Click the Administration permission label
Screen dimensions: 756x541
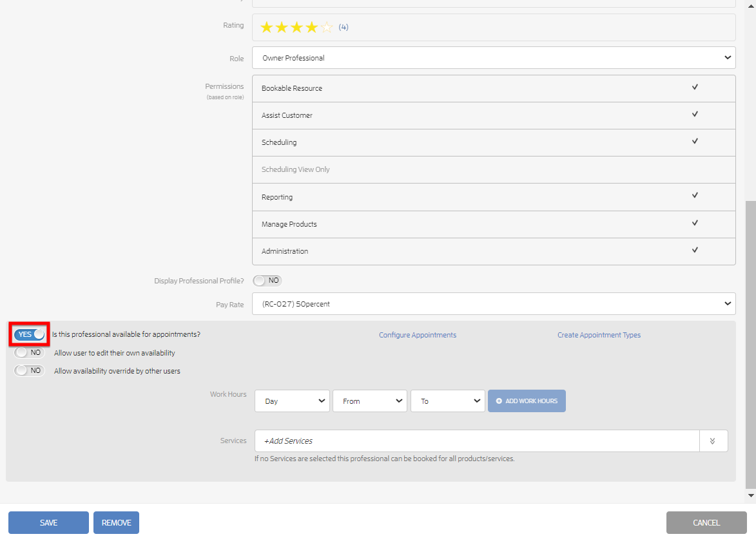285,251
